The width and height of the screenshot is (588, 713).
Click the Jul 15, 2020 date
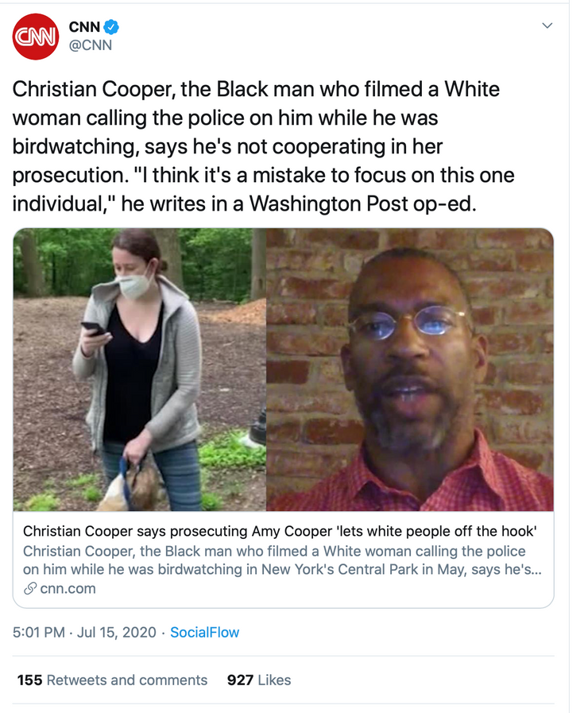click(116, 633)
